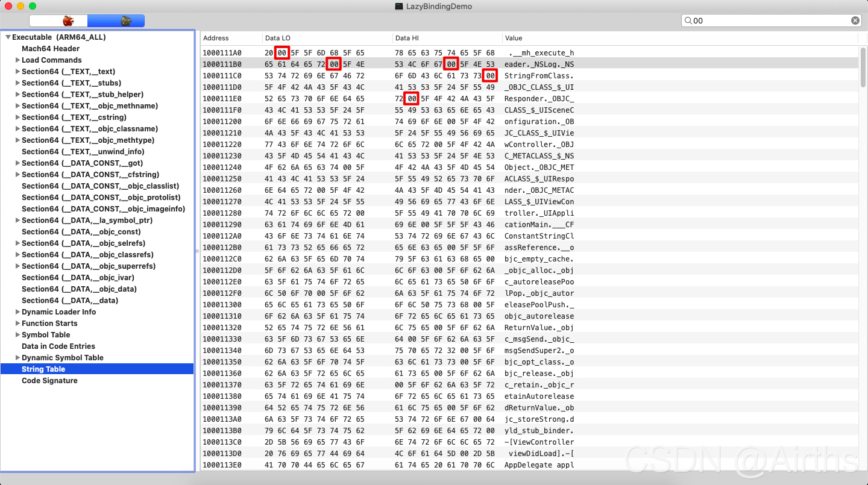Screen dimensions: 868x485
Task: Select the row at address 1000111B0
Action: click(529, 64)
